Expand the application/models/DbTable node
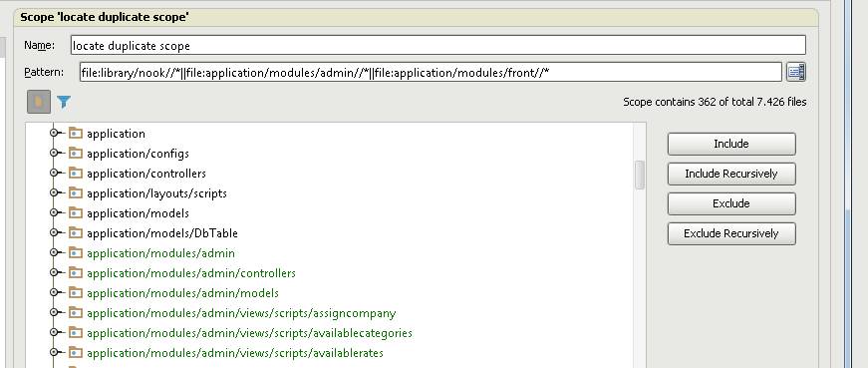The height and width of the screenshot is (368, 868). [54, 232]
